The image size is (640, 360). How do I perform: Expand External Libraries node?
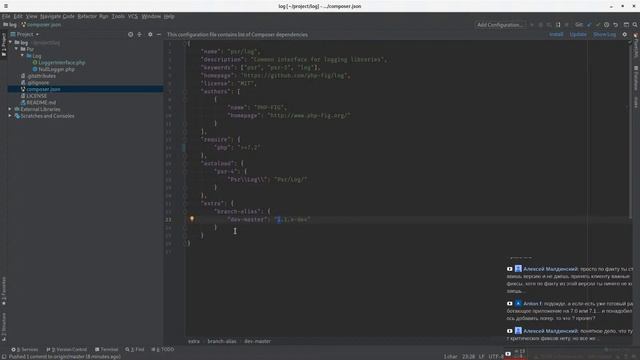click(10, 109)
